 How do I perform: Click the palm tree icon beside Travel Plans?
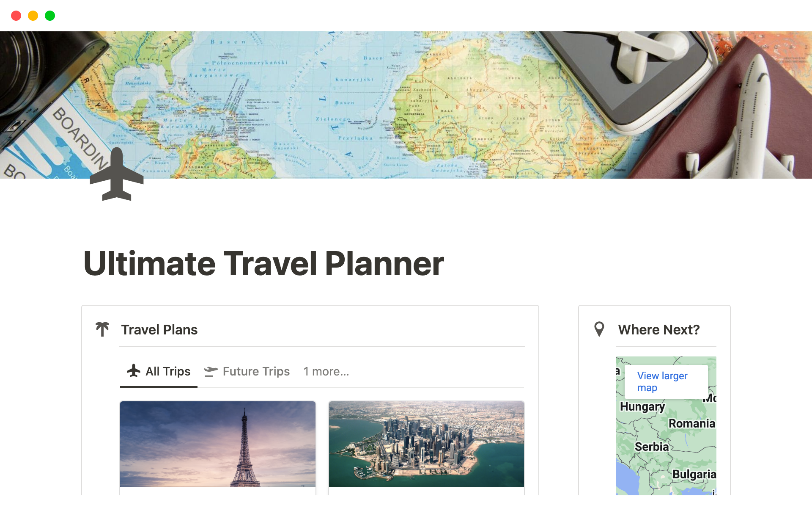click(102, 329)
